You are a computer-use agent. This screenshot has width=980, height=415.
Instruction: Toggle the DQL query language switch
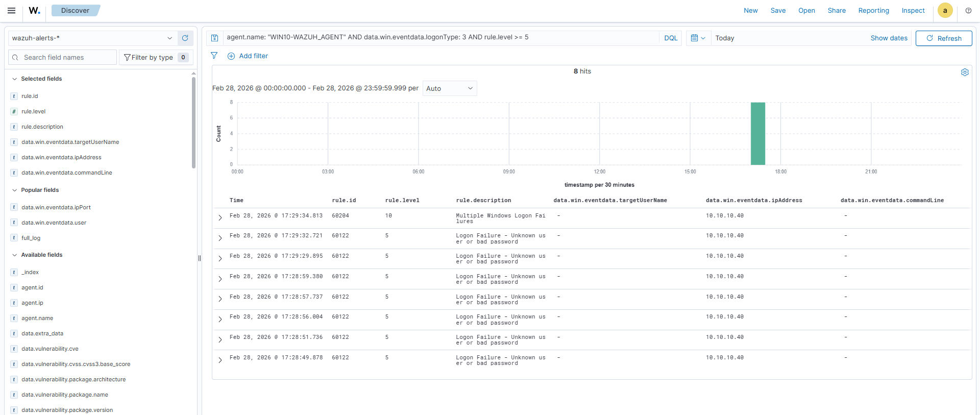tap(671, 38)
